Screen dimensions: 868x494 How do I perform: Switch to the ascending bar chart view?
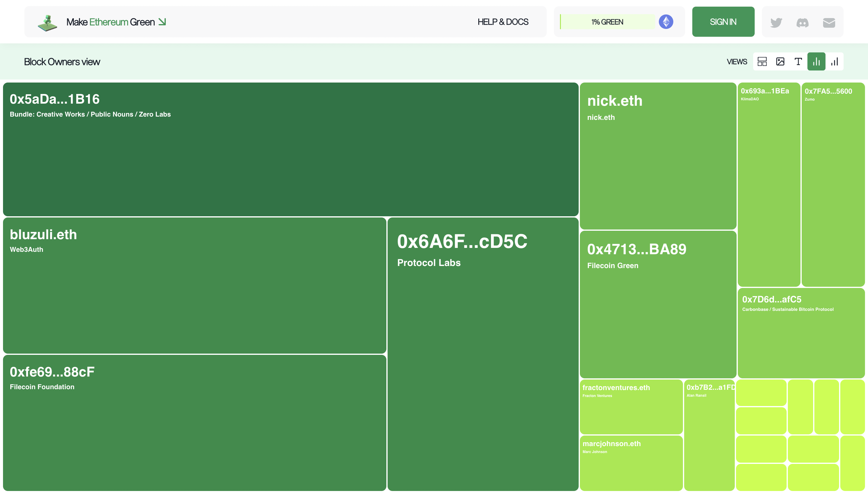click(x=834, y=61)
